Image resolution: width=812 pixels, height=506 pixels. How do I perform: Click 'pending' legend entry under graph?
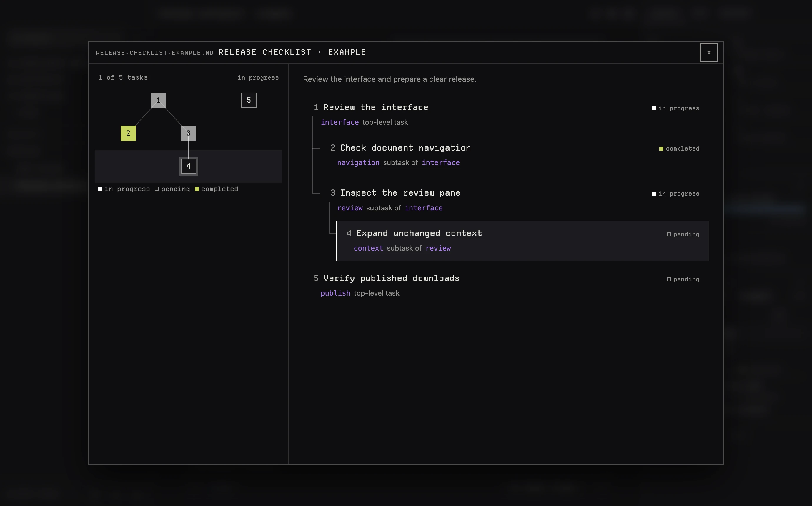pos(172,189)
